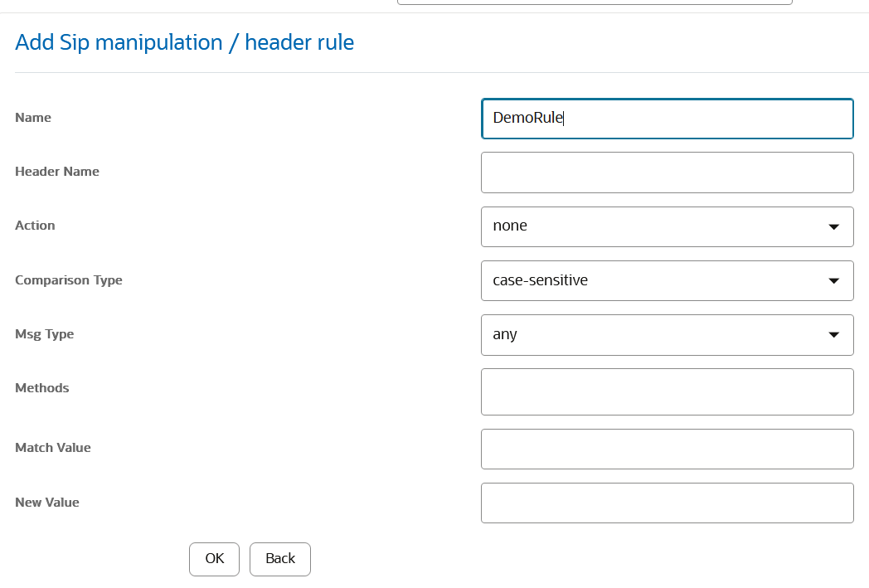Click the caret arrow in Action dropdown
Screen dimensions: 869x588
point(834,226)
